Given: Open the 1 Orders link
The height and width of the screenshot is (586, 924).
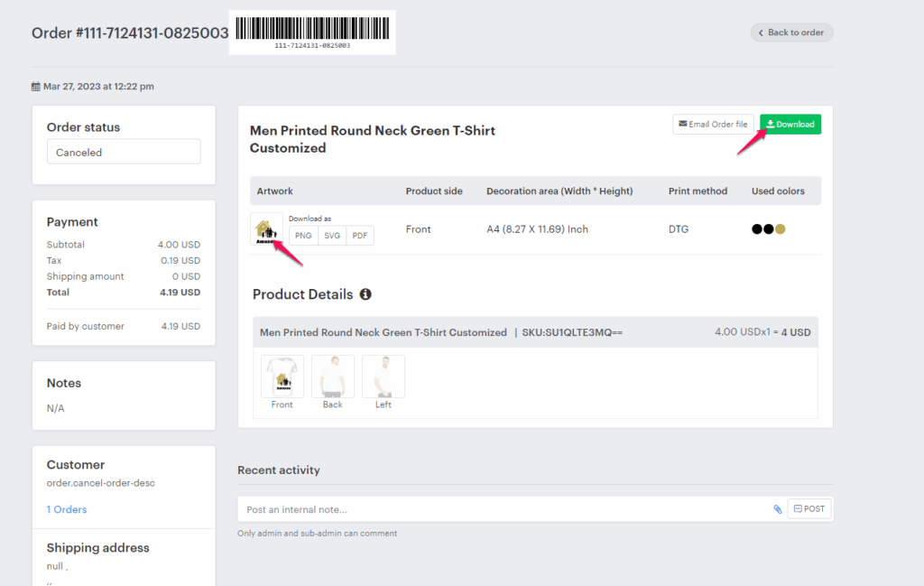Looking at the screenshot, I should (67, 509).
